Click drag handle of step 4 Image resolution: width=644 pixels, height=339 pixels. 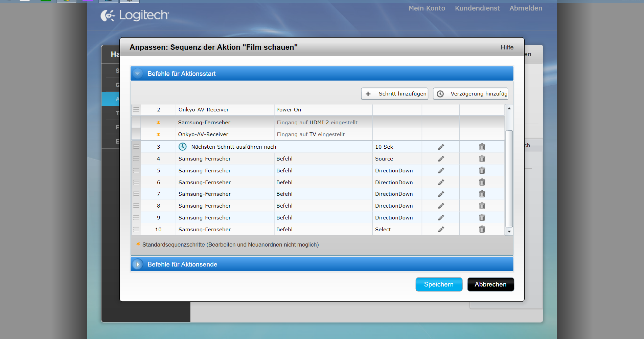(136, 158)
